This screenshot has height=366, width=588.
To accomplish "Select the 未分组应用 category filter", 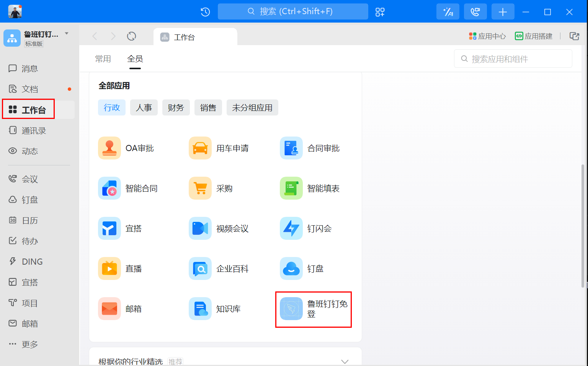I will (x=252, y=107).
